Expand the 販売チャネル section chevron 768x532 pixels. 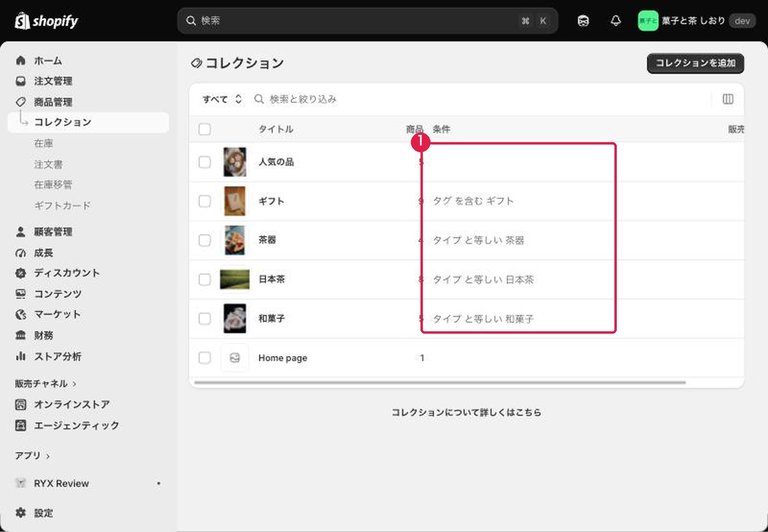(74, 384)
